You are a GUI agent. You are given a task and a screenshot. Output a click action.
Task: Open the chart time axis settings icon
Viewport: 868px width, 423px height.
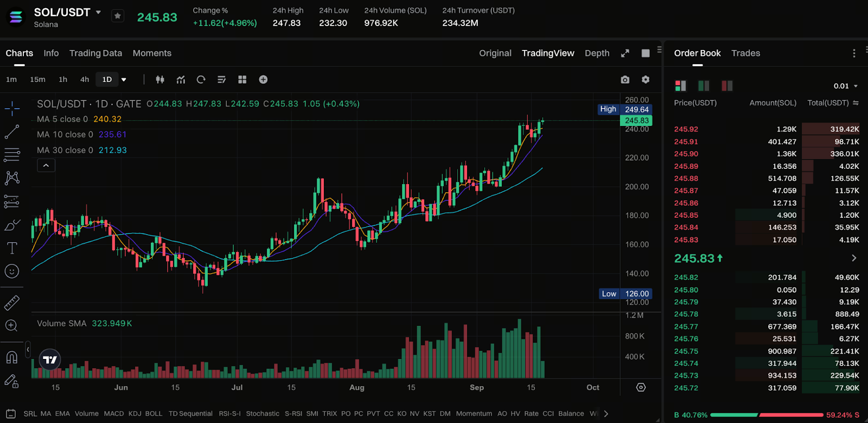point(641,387)
